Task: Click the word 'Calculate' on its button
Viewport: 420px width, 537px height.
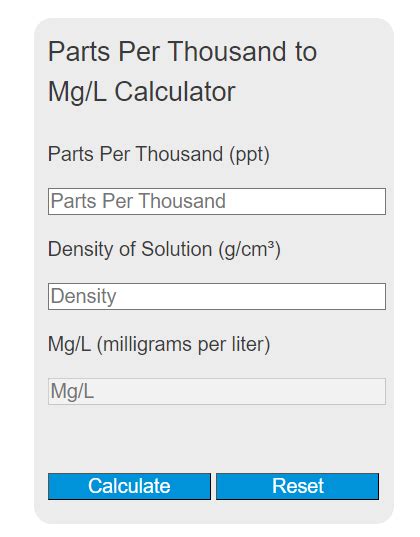Action: tap(129, 486)
